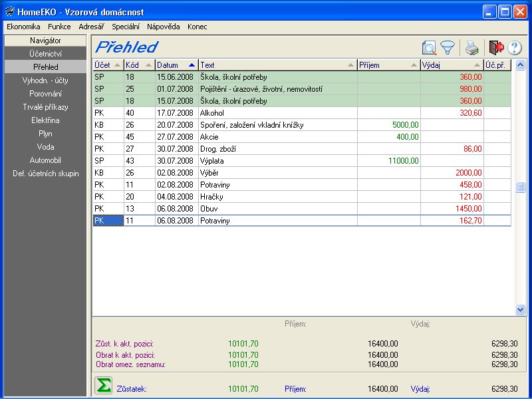Click the exit door icon
This screenshot has width=532, height=399.
coord(495,48)
